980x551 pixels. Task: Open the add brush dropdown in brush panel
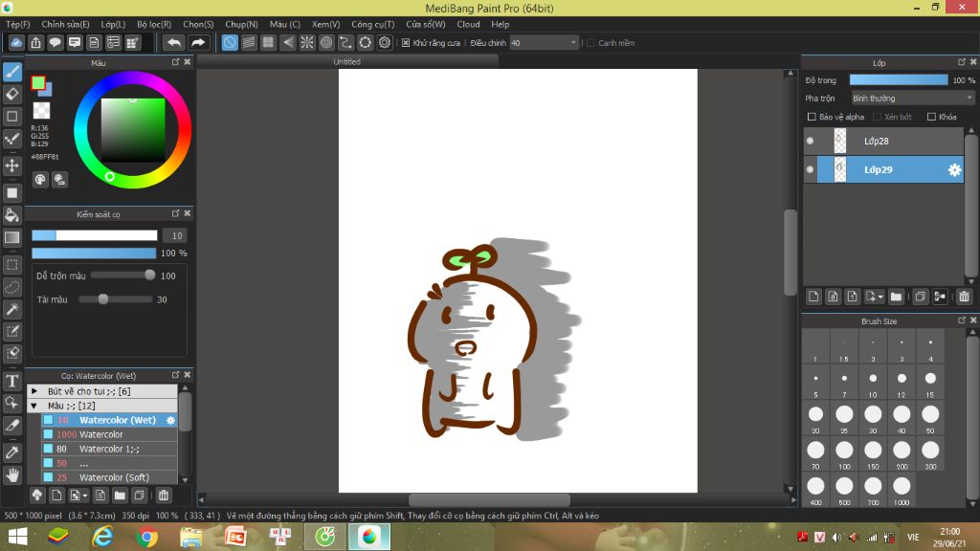coord(78,496)
